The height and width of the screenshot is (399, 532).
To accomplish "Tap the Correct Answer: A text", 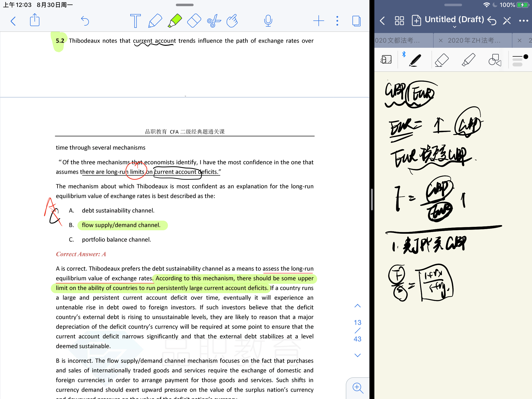I will pyautogui.click(x=81, y=254).
